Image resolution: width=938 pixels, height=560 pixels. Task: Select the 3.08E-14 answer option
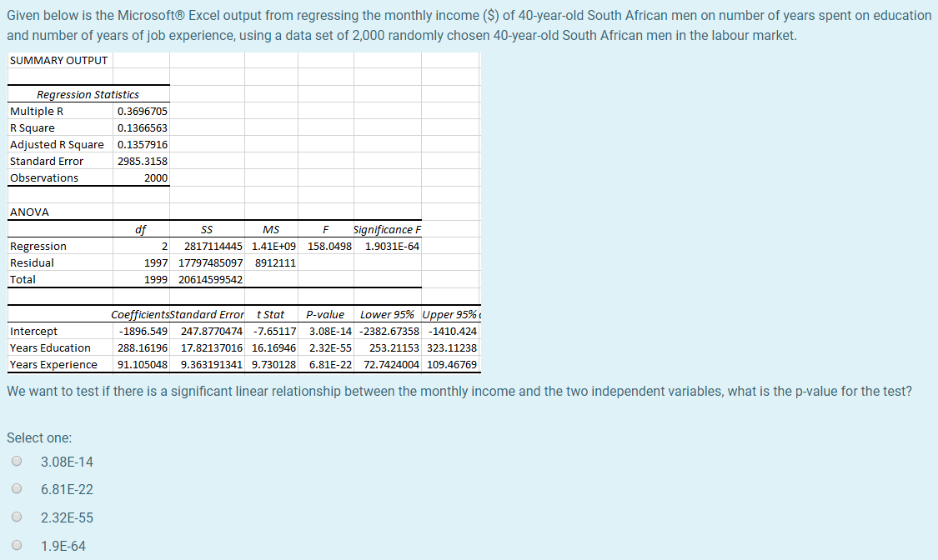17,461
